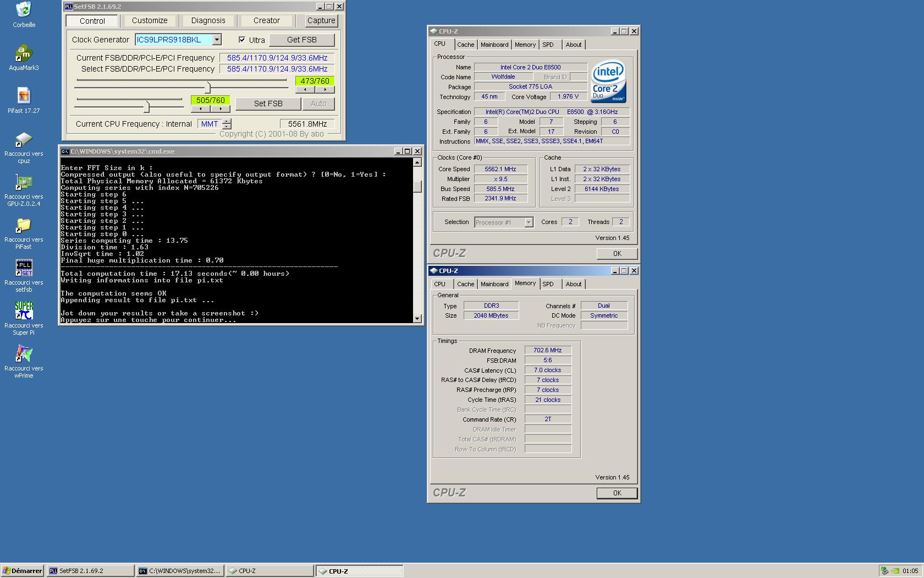
Task: Nudge the 505/760 value right arrow
Action: (220, 108)
